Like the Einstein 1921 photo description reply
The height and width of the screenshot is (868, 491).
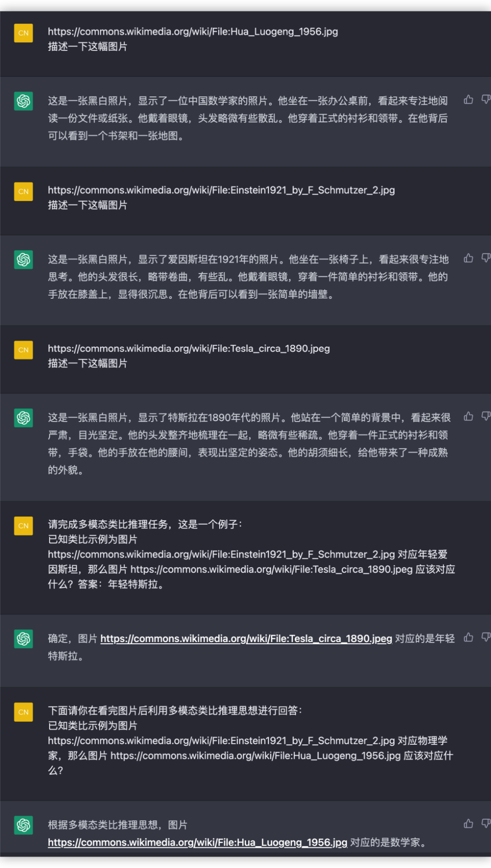468,258
